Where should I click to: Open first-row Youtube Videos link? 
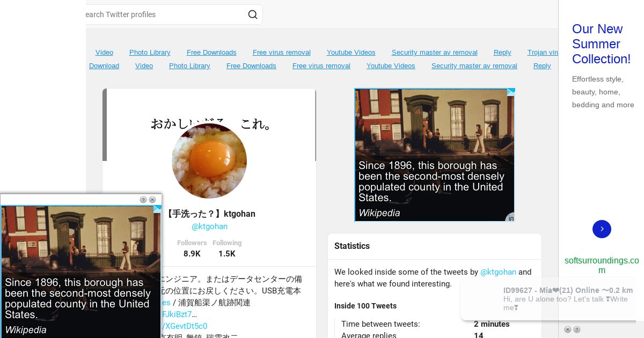tap(351, 53)
